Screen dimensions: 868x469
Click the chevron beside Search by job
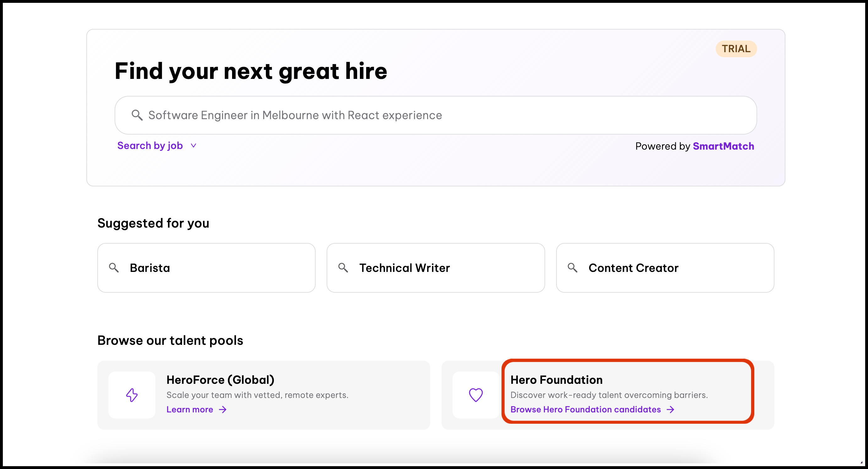193,146
